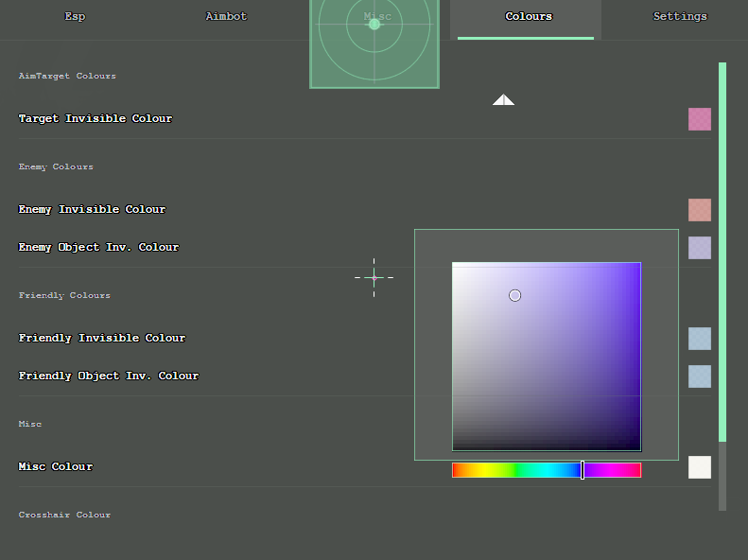Click the Enemy Invisible Colour label

tap(92, 209)
